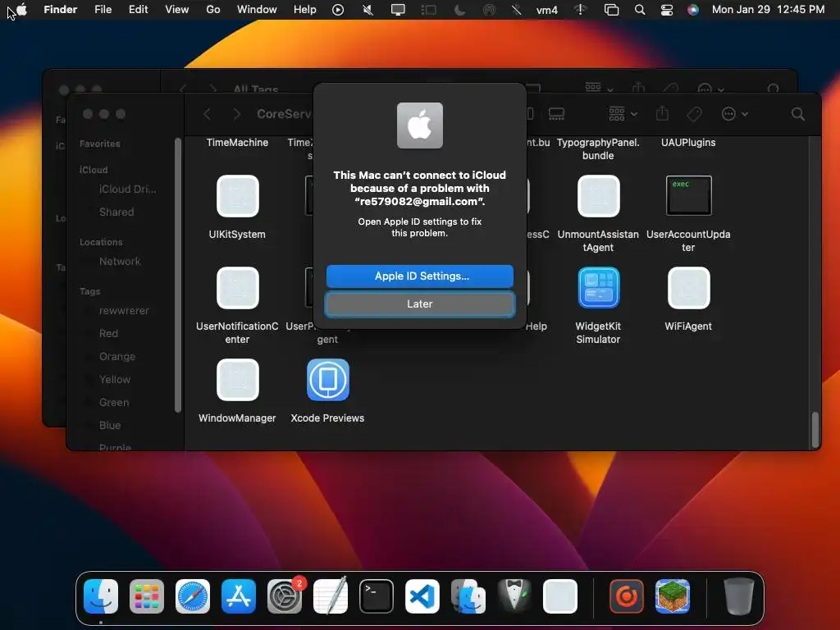Click the Share icon in Finder toolbar
Screen dimensions: 840x630
coord(662,113)
